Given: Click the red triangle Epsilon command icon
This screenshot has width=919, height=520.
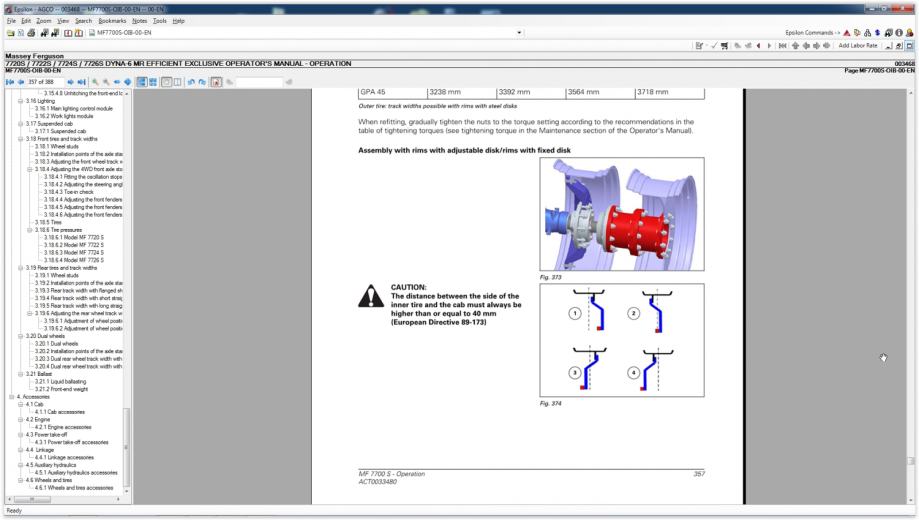Looking at the screenshot, I should [846, 33].
